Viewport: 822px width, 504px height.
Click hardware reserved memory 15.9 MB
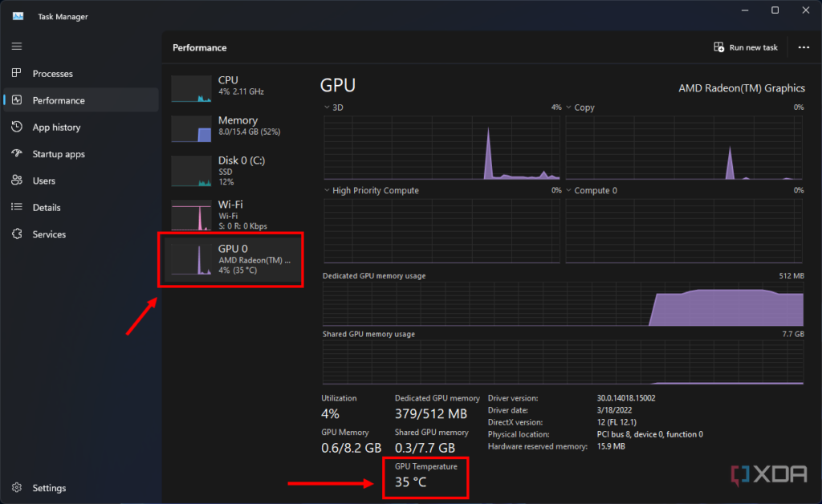611,446
